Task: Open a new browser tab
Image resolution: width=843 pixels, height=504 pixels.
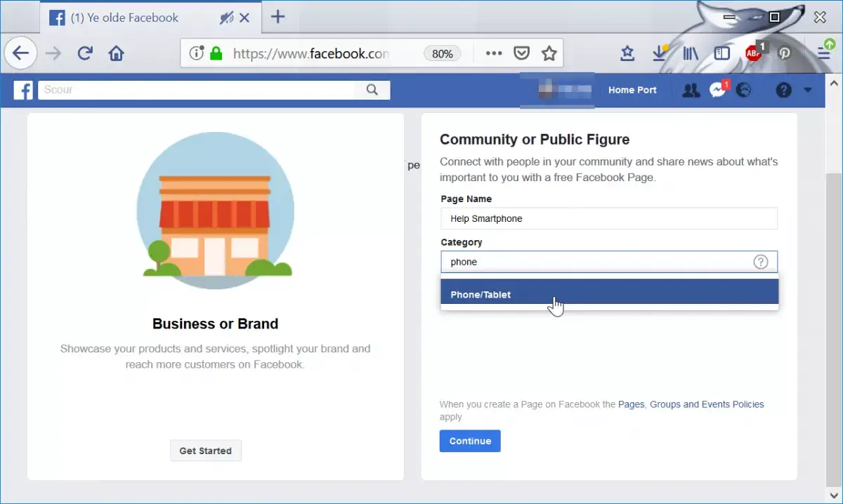Action: coord(278,17)
